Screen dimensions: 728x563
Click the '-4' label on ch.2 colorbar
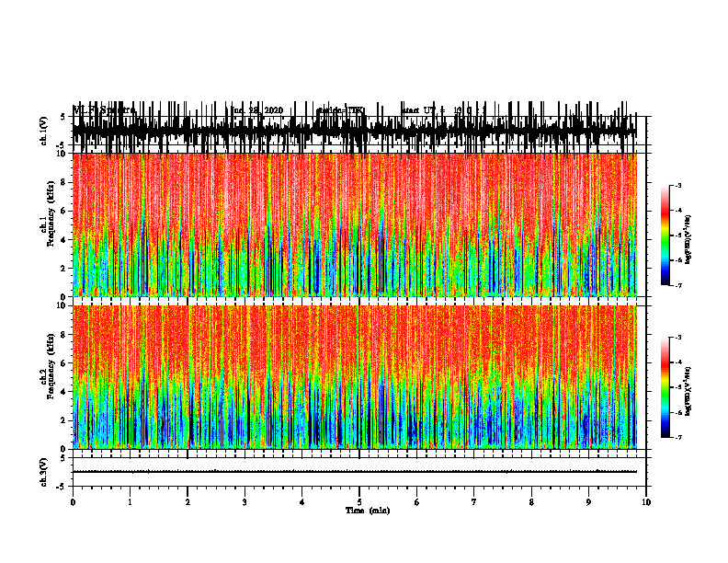(x=677, y=362)
